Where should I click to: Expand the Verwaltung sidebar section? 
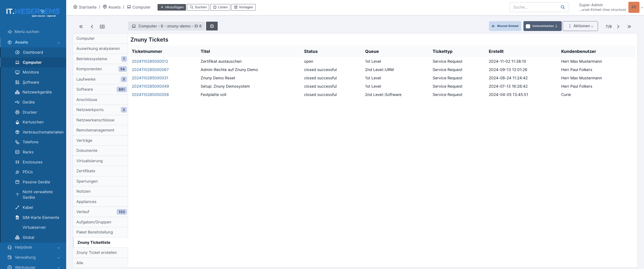(x=33, y=257)
